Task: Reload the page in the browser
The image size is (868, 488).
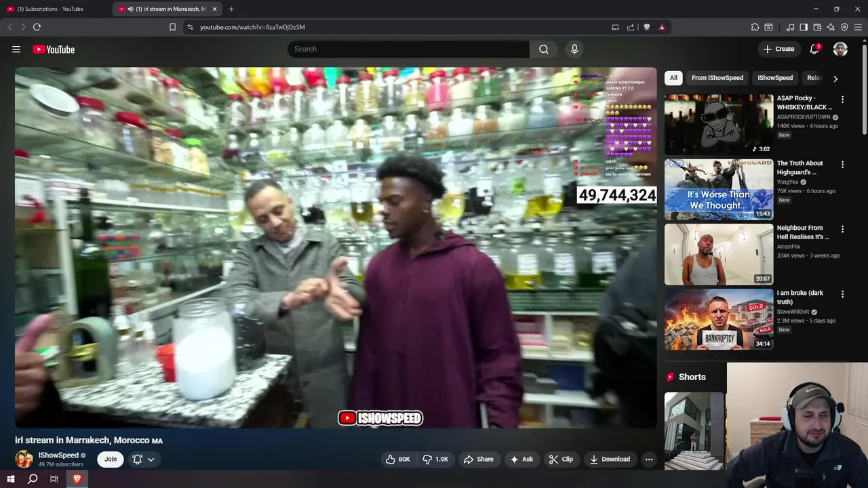Action: [37, 27]
